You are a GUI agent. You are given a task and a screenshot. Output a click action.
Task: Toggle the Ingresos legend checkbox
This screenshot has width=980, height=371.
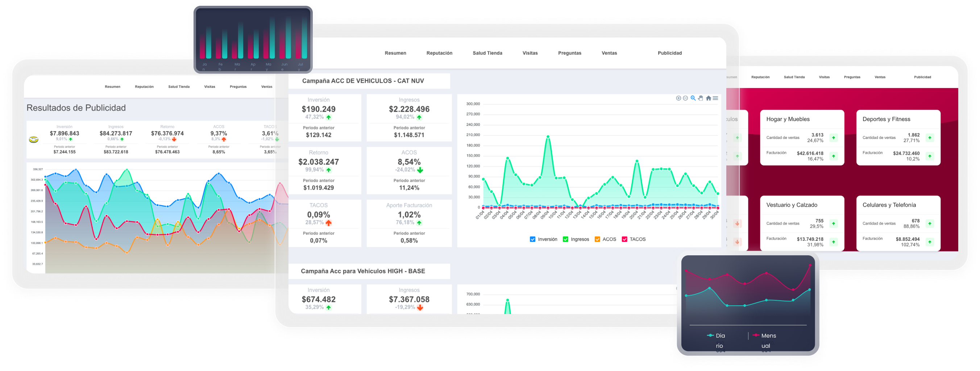click(566, 239)
